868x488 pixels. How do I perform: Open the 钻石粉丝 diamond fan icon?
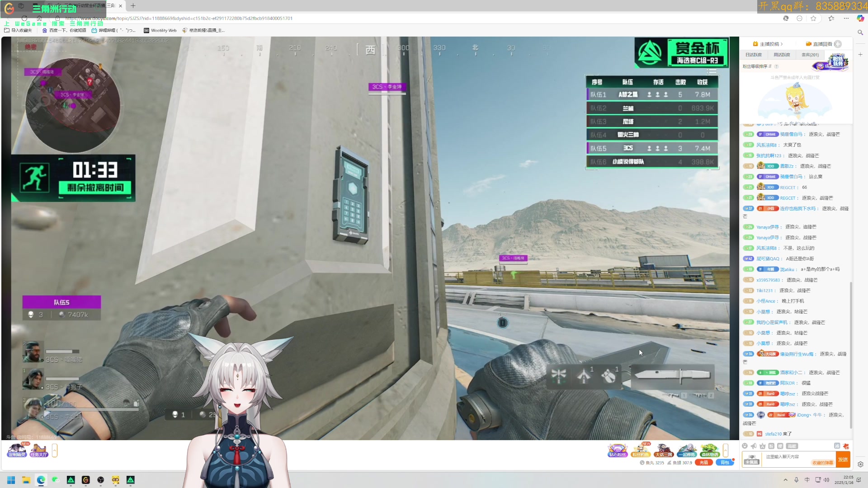(x=618, y=450)
